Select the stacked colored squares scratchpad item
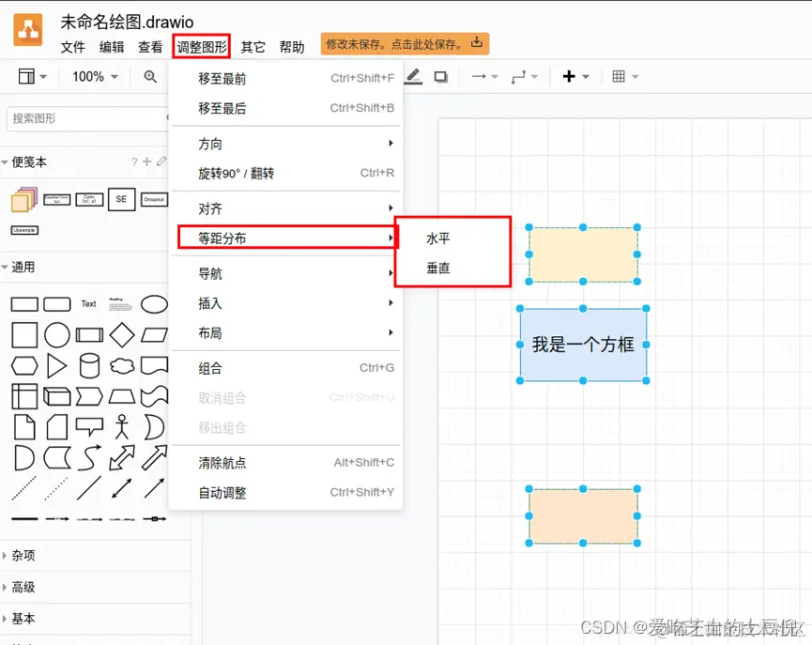Image resolution: width=812 pixels, height=645 pixels. click(24, 199)
